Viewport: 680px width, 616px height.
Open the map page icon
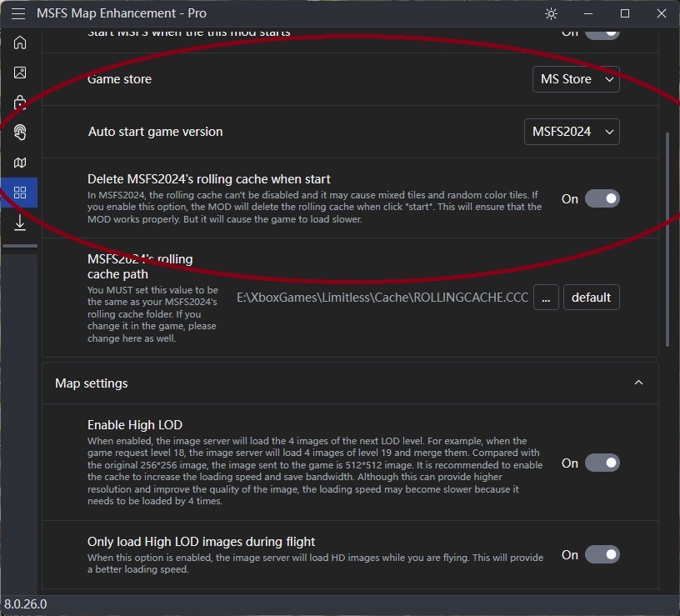pos(20,163)
